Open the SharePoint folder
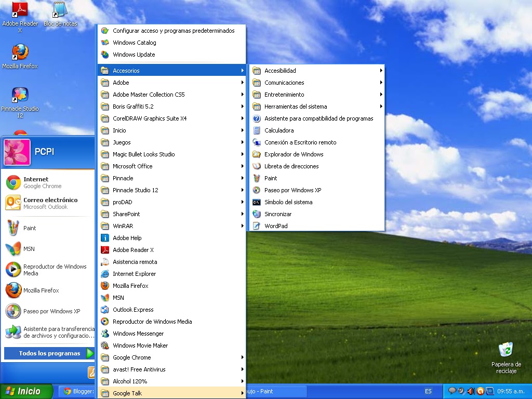The width and height of the screenshot is (532, 399). [171, 214]
